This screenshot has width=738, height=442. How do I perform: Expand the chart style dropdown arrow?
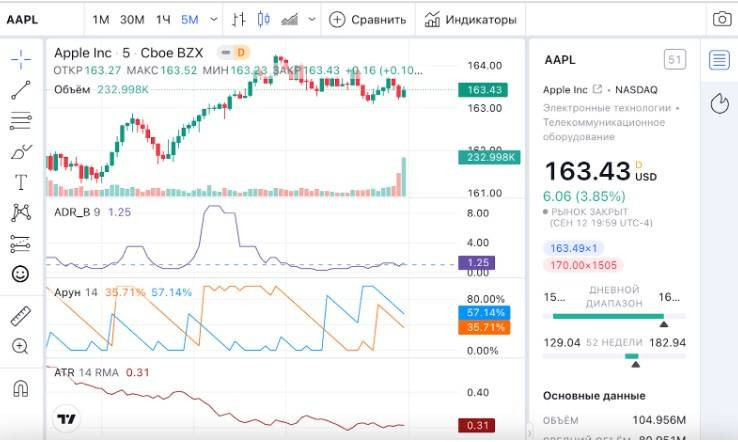tap(312, 20)
